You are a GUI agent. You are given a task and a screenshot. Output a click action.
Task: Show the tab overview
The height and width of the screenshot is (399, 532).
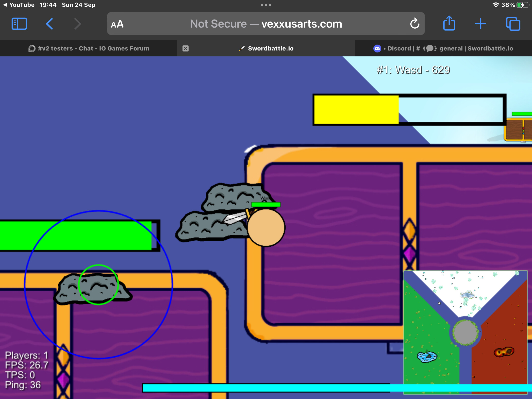(513, 24)
